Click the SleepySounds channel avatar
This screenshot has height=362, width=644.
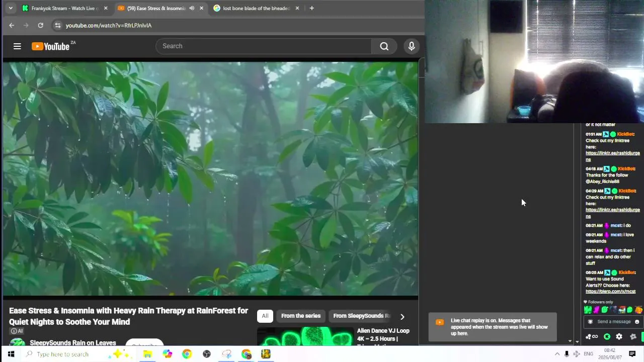point(17,342)
